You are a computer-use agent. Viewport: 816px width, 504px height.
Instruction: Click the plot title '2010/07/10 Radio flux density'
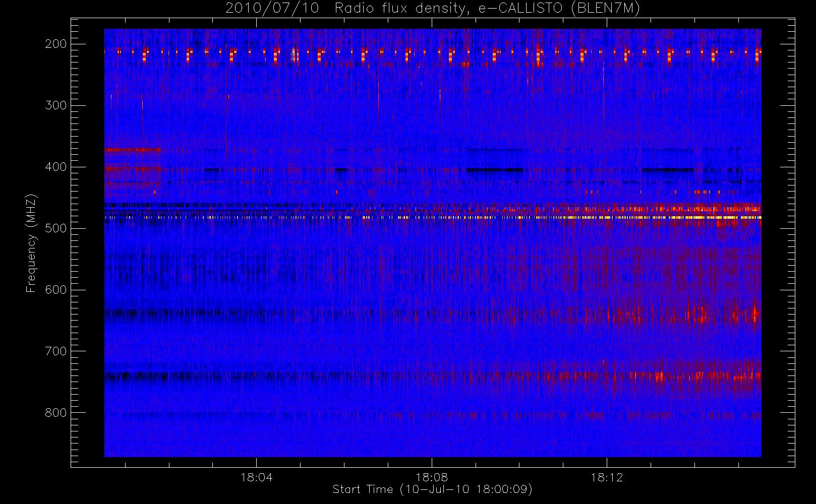click(433, 8)
